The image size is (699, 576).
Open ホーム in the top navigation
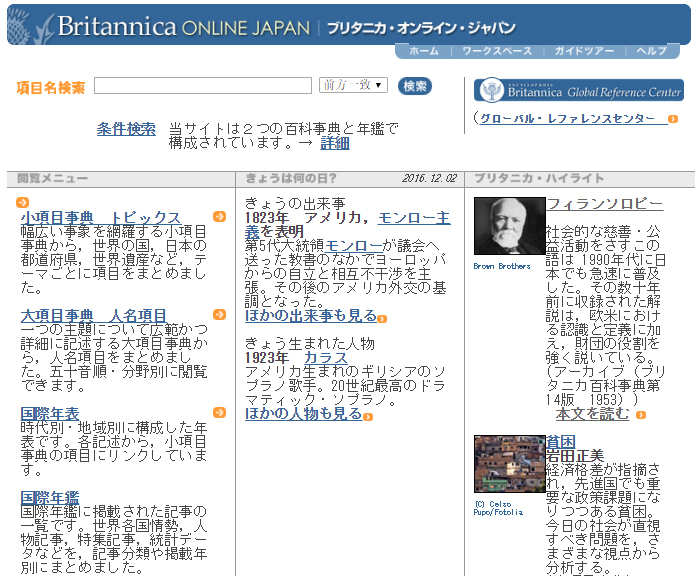(x=424, y=51)
